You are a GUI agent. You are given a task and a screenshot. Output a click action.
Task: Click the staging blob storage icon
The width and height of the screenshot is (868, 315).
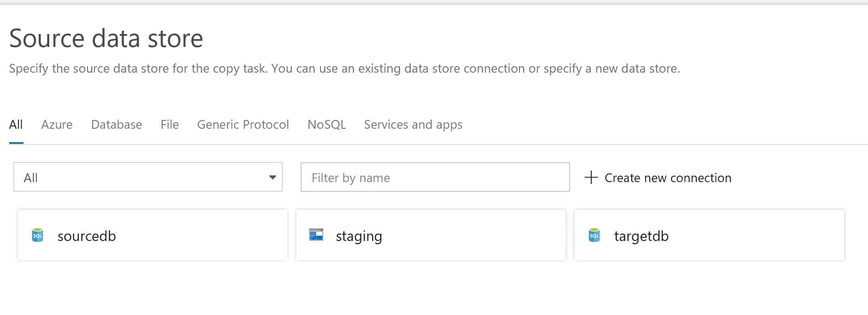(316, 235)
